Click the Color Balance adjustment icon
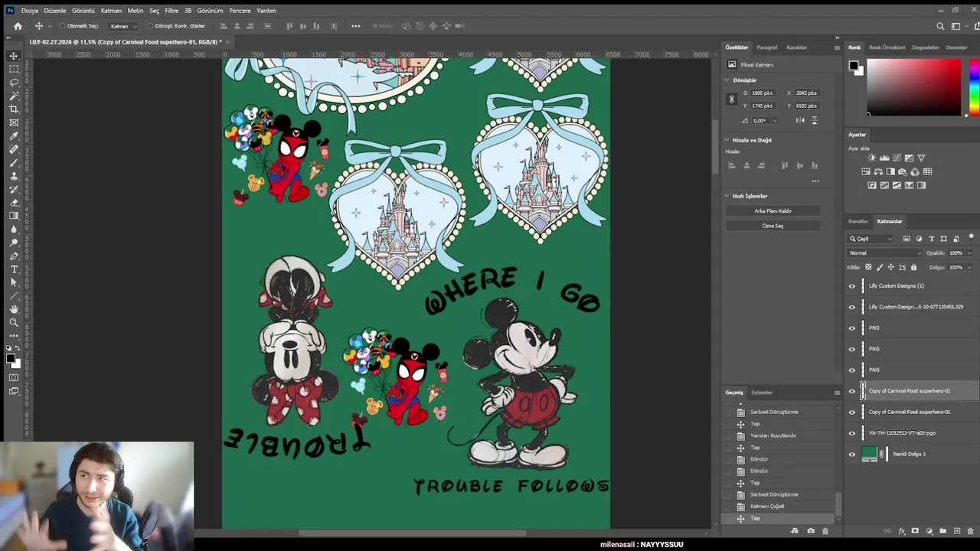The width and height of the screenshot is (980, 551). pos(878,171)
